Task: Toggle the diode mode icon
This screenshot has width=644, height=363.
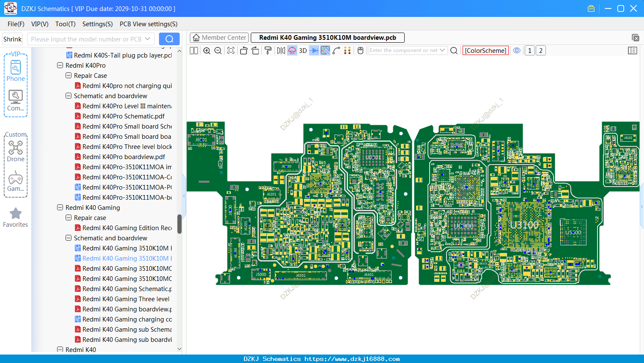Action: click(x=314, y=50)
